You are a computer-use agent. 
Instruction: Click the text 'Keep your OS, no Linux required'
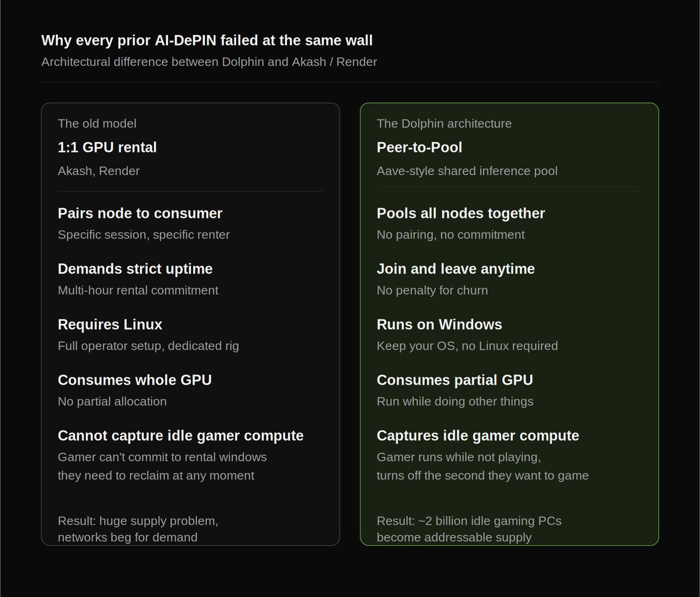[x=467, y=345]
